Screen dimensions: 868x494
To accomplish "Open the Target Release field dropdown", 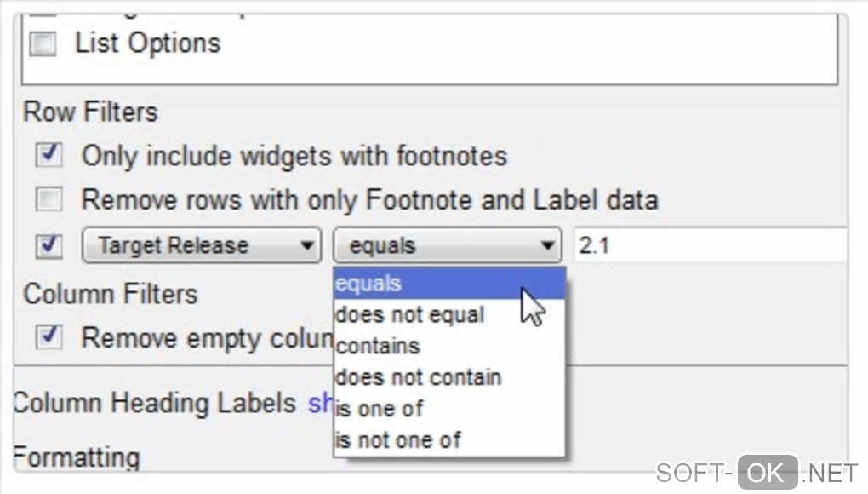I will click(x=201, y=246).
